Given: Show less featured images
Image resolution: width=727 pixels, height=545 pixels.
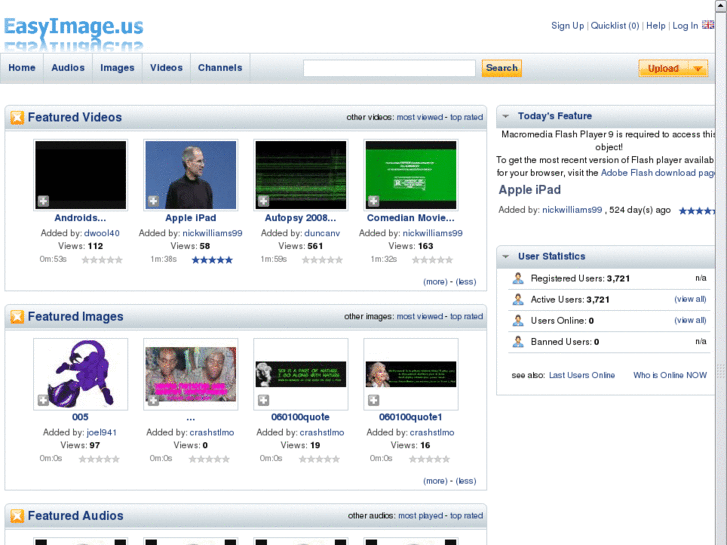Looking at the screenshot, I should (466, 481).
